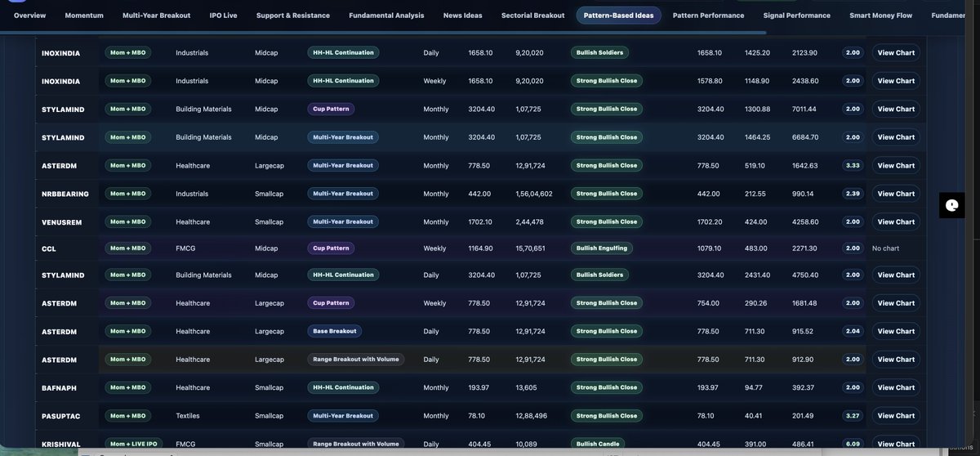The image size is (980, 456).
Task: Open the Pattern Performance tab
Action: (x=708, y=16)
